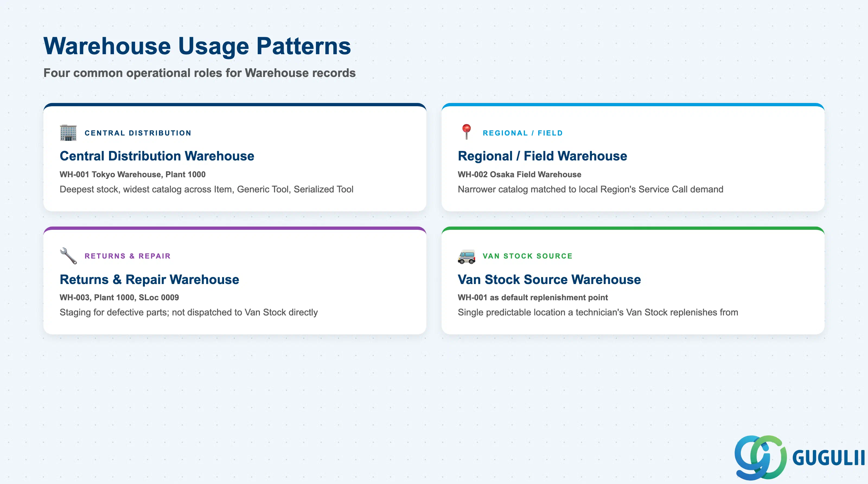Click the 'Returns & Repair Warehouse' heading
This screenshot has width=868, height=484.
click(x=149, y=279)
